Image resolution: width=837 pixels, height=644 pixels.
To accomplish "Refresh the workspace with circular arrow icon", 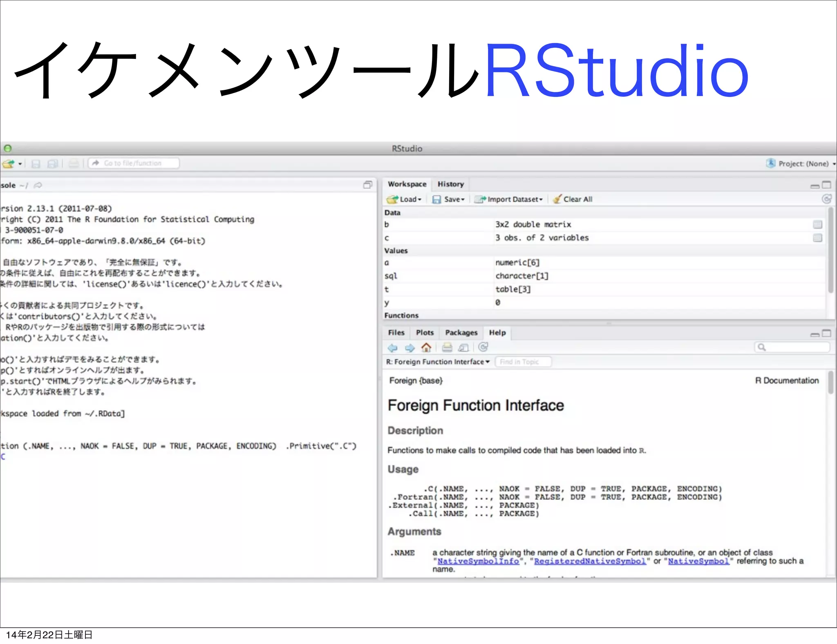I will pos(826,199).
